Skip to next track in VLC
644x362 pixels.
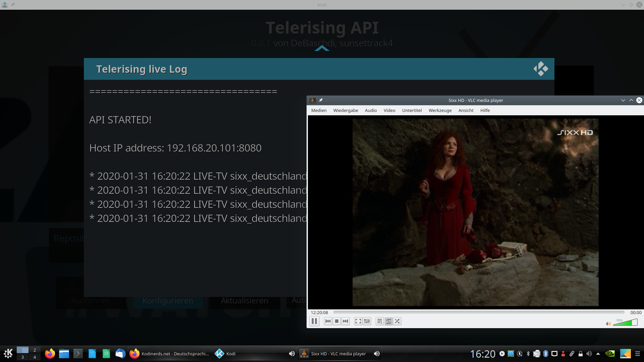pyautogui.click(x=345, y=321)
